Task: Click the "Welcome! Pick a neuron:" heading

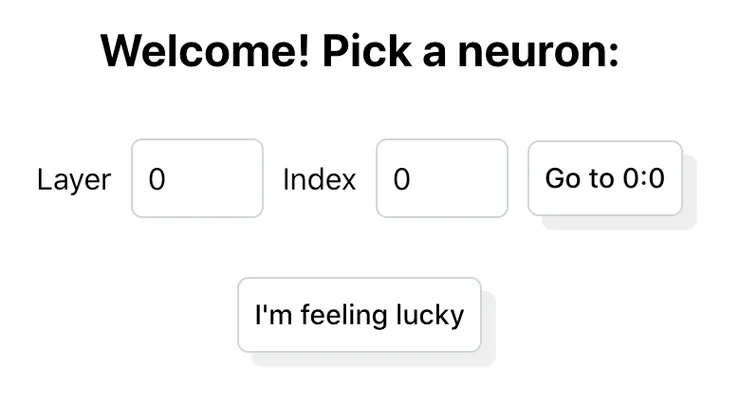Action: 360,51
